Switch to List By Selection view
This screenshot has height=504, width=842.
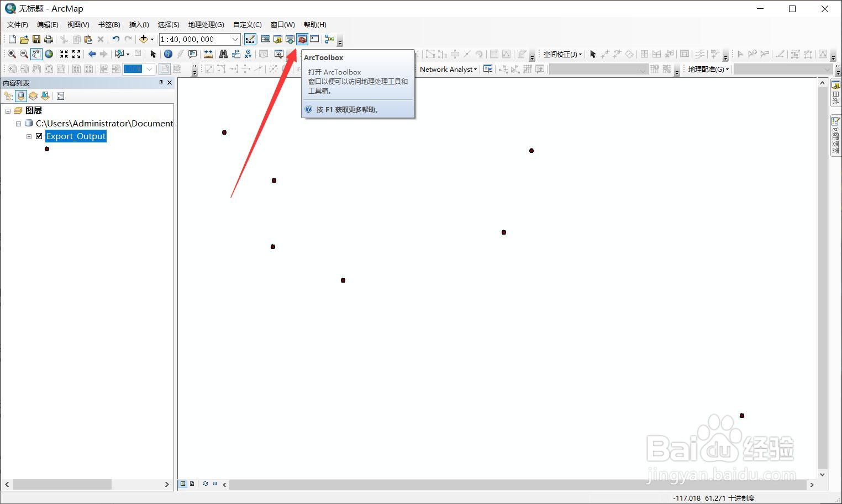[x=45, y=96]
